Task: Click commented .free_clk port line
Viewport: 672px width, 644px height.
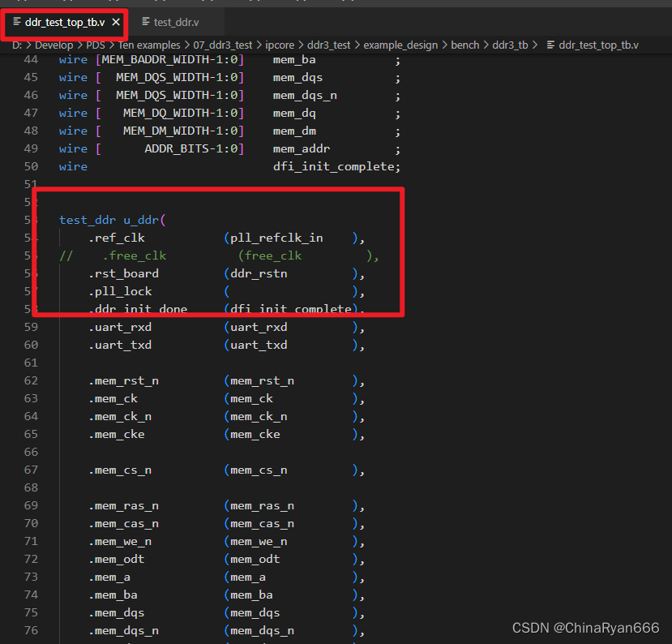Action: coord(219,256)
